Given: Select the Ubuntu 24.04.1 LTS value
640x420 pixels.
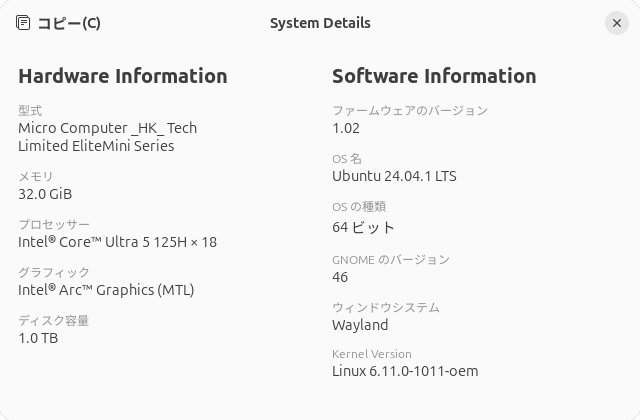Looking at the screenshot, I should click(394, 176).
